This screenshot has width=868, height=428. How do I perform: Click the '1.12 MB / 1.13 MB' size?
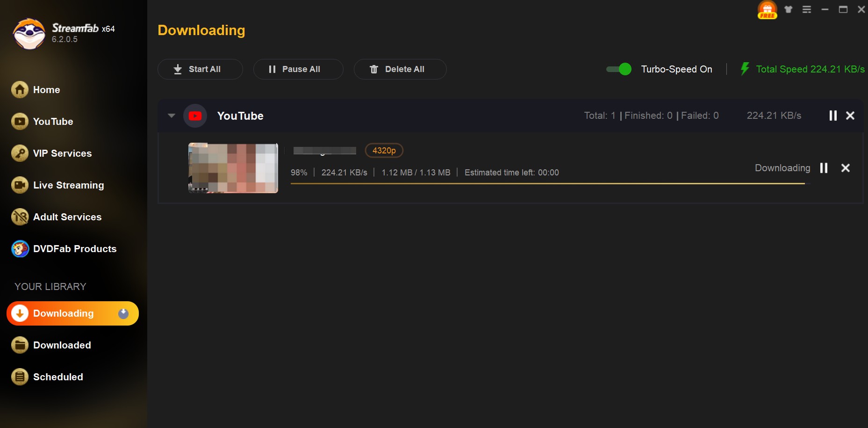[x=416, y=173]
